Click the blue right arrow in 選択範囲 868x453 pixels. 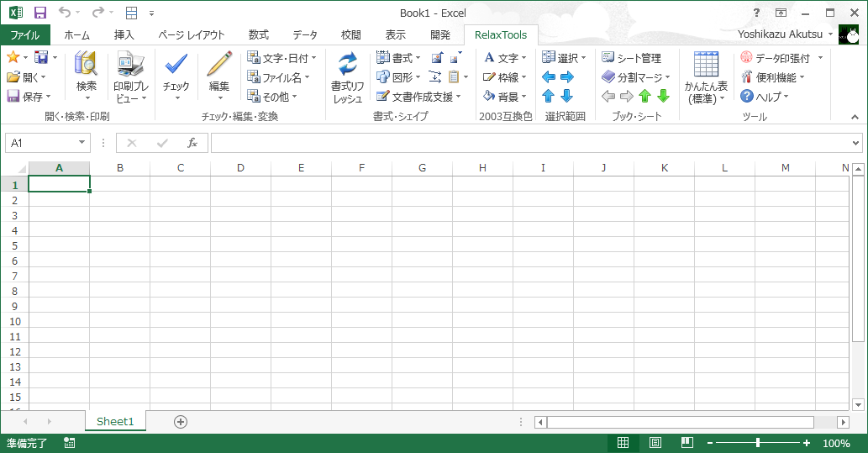pos(567,77)
